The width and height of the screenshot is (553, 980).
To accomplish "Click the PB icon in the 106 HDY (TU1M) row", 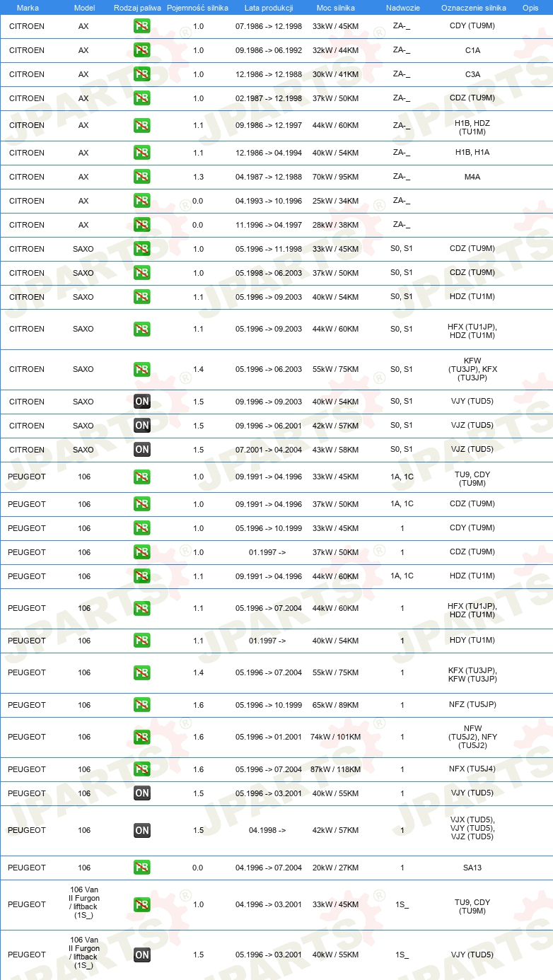I will click(x=142, y=641).
